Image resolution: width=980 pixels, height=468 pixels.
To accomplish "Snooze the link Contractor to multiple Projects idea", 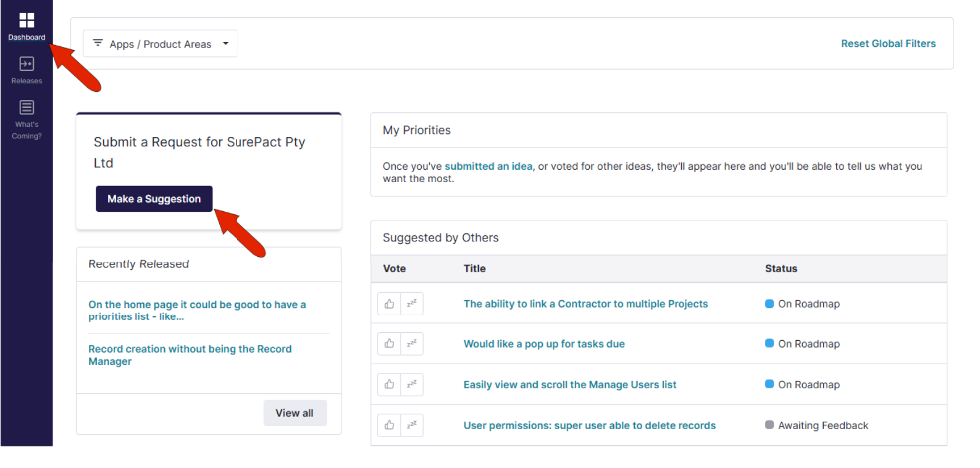I will 412,304.
